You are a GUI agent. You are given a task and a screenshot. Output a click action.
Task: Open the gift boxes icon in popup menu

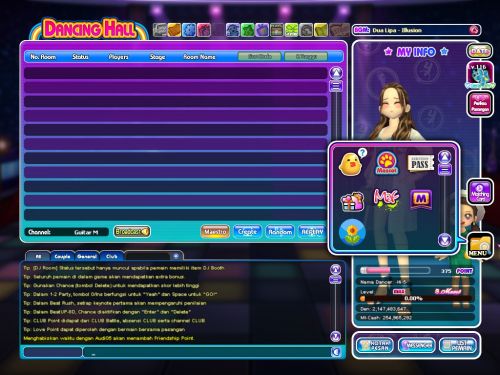tap(352, 202)
